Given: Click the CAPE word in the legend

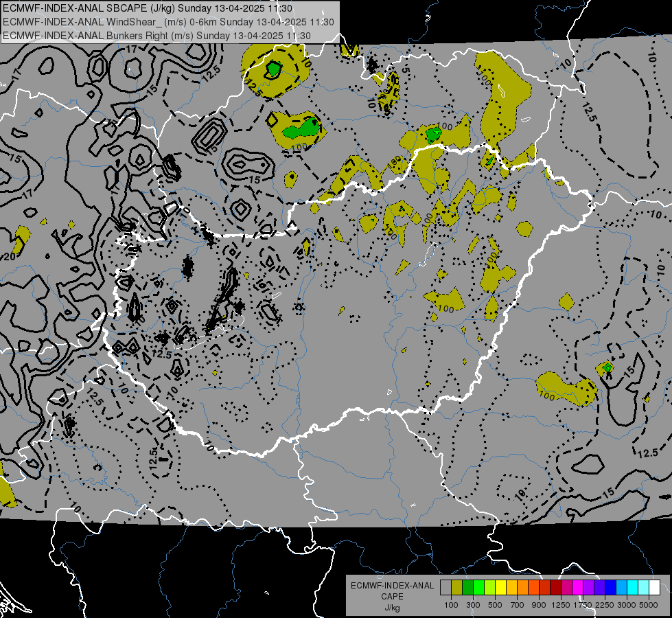Looking at the screenshot, I should (392, 597).
